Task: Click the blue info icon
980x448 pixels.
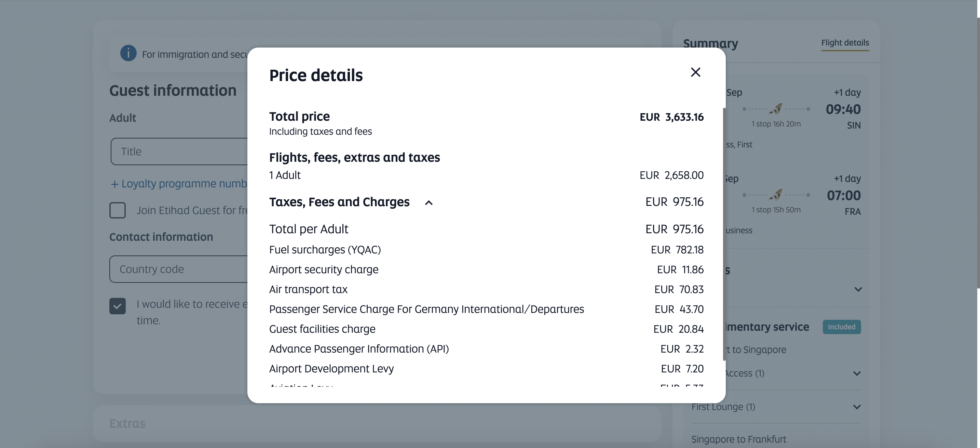Action: tap(128, 53)
